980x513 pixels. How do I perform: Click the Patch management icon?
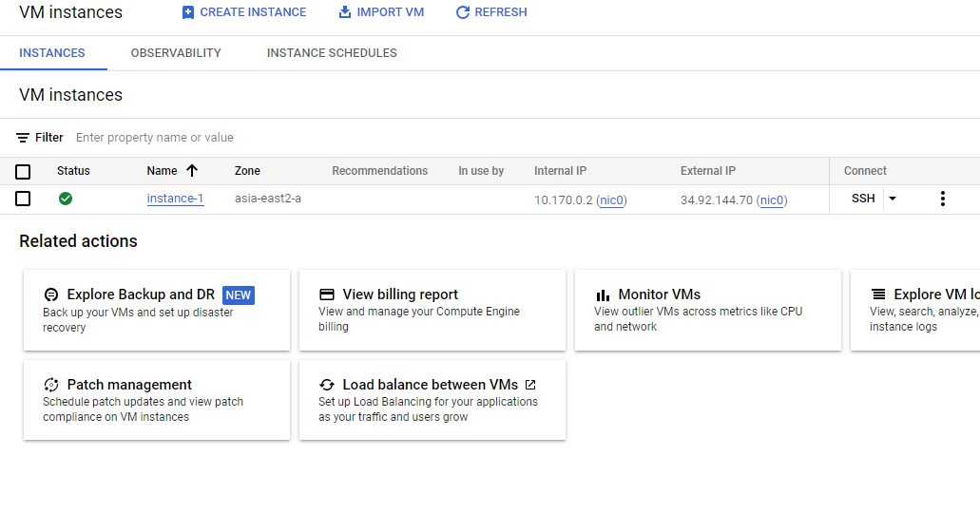[x=51, y=385]
